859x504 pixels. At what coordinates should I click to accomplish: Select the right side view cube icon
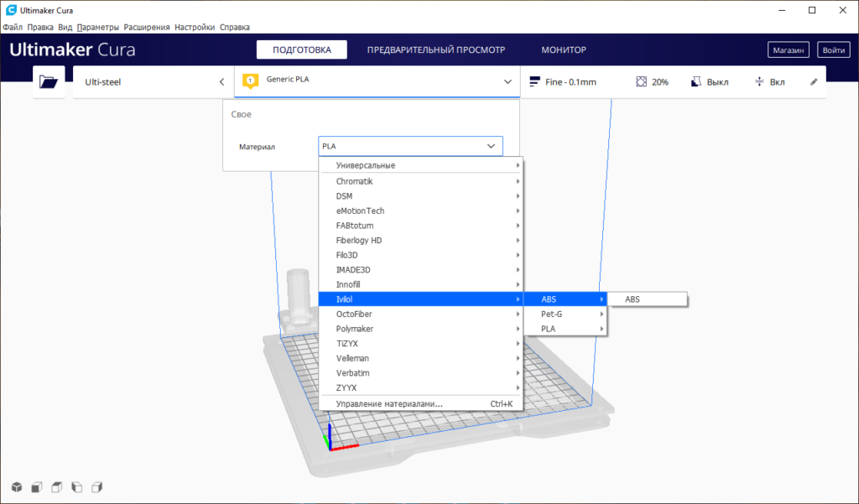pyautogui.click(x=96, y=487)
